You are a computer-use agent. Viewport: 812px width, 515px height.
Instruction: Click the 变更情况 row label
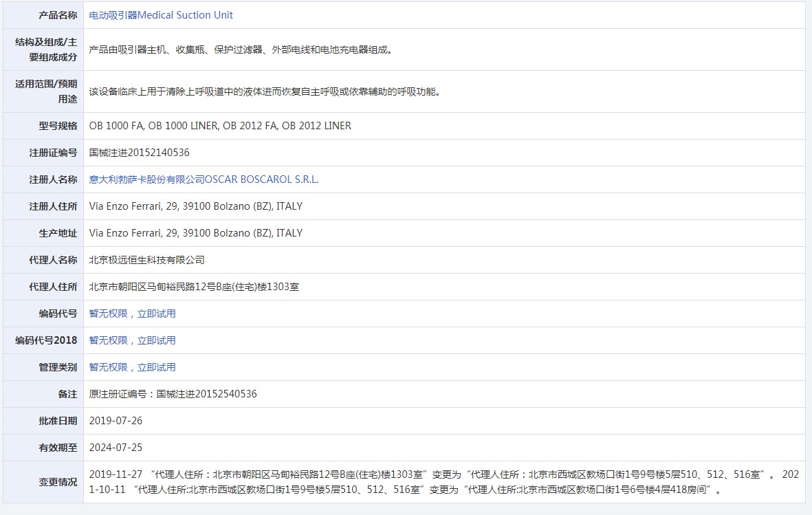click(x=58, y=482)
